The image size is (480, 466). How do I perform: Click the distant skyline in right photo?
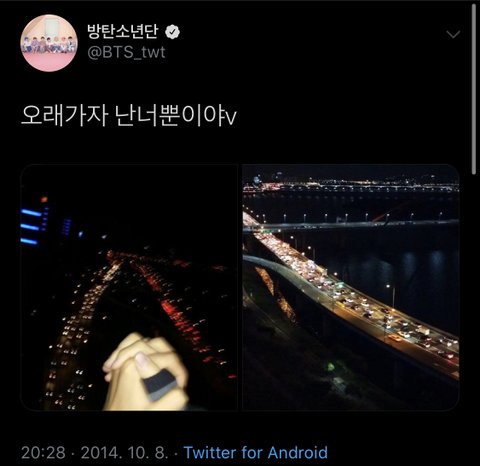pyautogui.click(x=351, y=184)
